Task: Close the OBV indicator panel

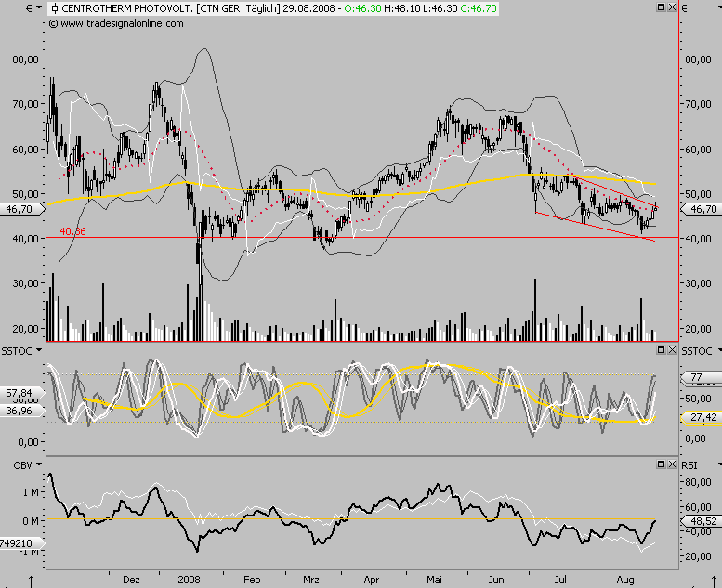Action: click(672, 464)
